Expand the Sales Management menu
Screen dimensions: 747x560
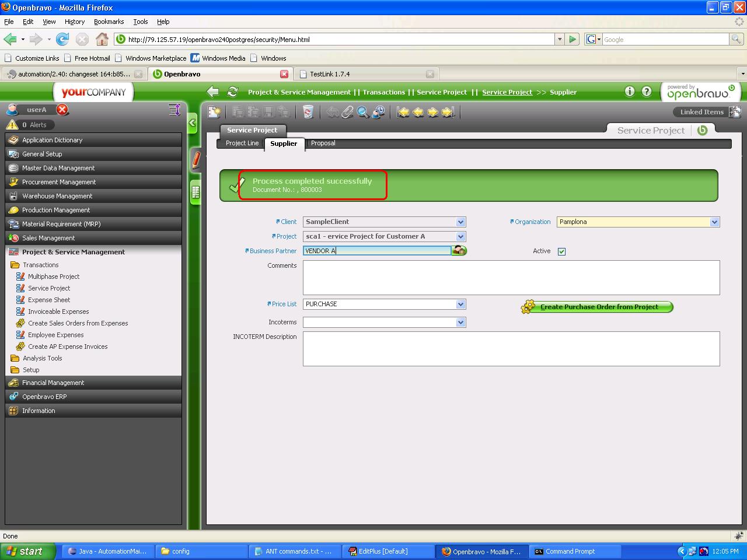click(x=93, y=238)
